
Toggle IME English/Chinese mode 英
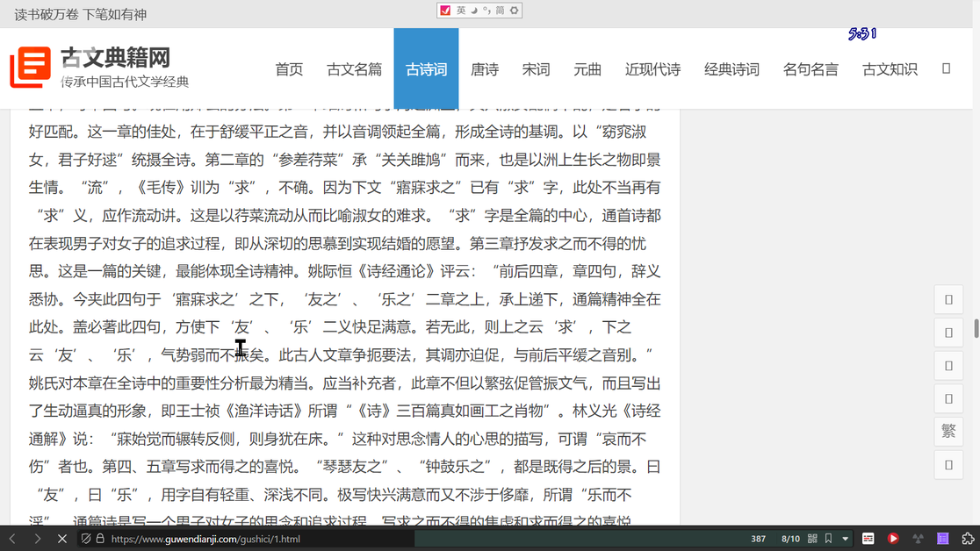point(461,11)
